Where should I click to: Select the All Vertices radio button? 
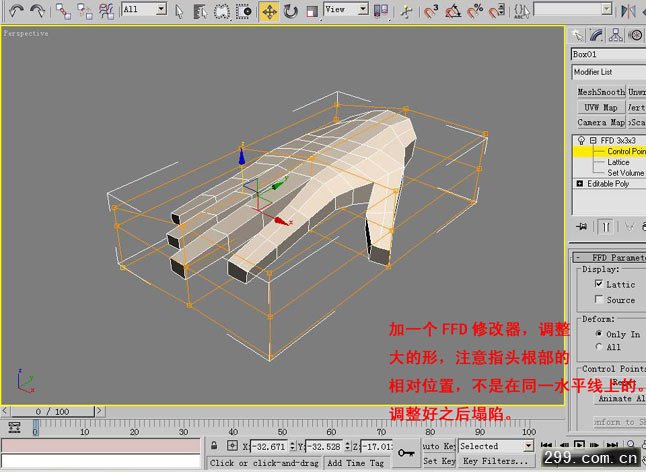[x=599, y=346]
